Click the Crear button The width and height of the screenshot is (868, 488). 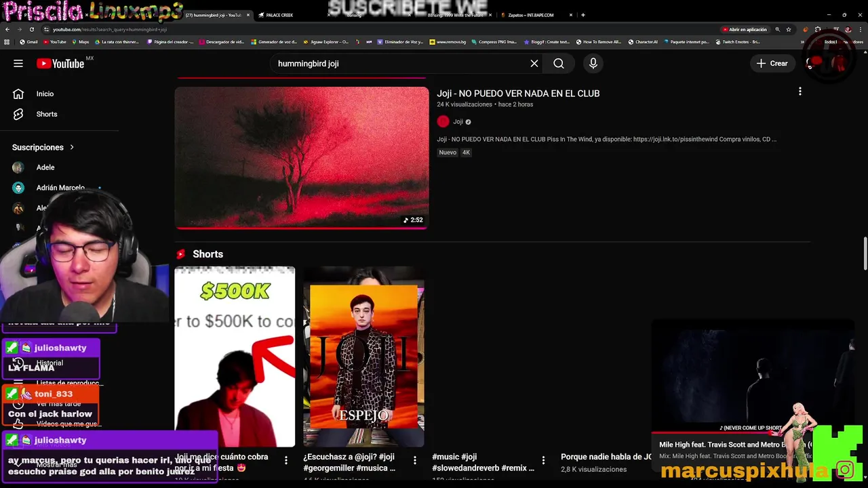point(772,63)
